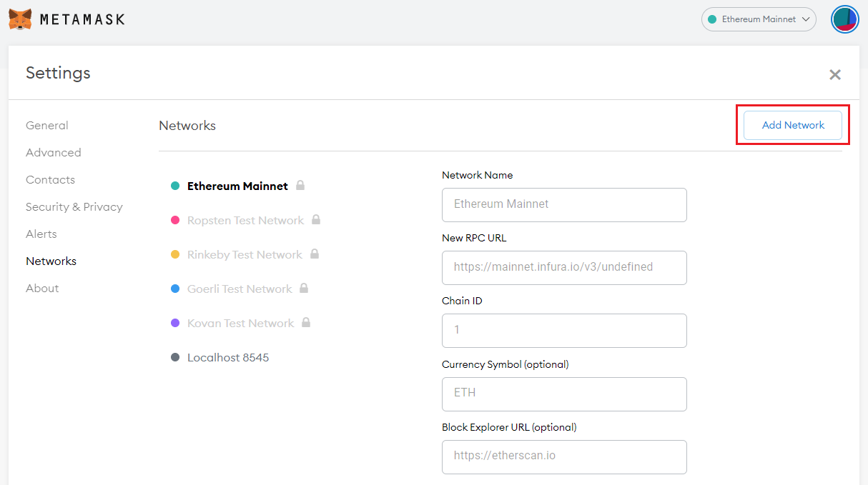Click the lock icon beside Kovan Test Network
Viewport: 868px width, 485px height.
coord(306,322)
